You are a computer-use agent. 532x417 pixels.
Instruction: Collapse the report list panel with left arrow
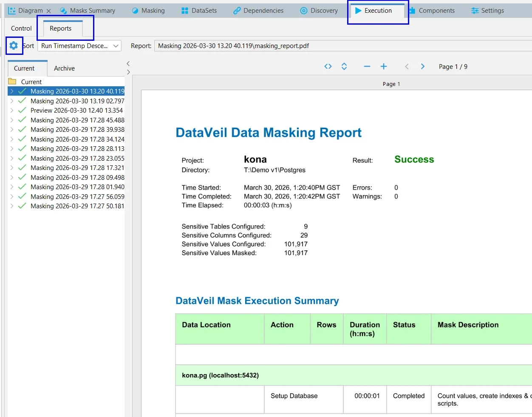[128, 63]
